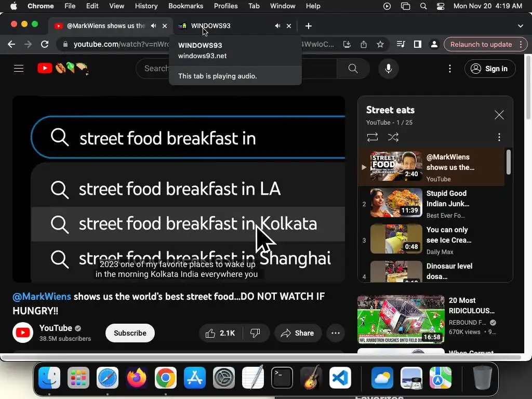This screenshot has height=399, width=532.
Task: Play the Stupid Good Indian Junk video
Action: 431,204
